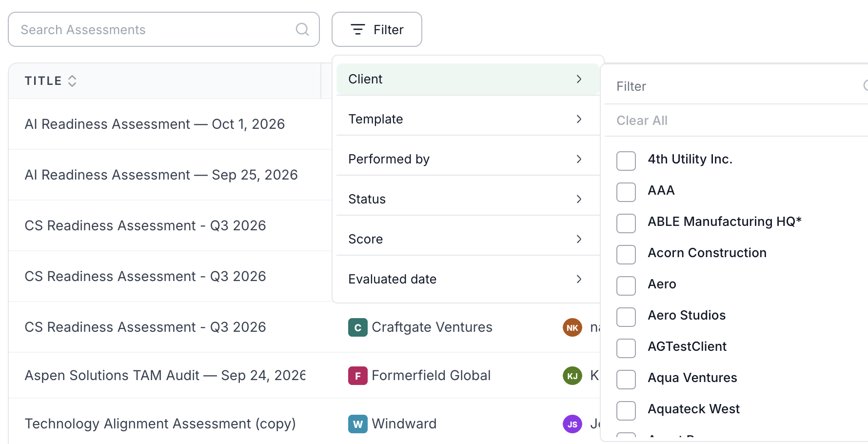Check the 4th Utility Inc. checkbox
868x444 pixels.
(x=626, y=161)
